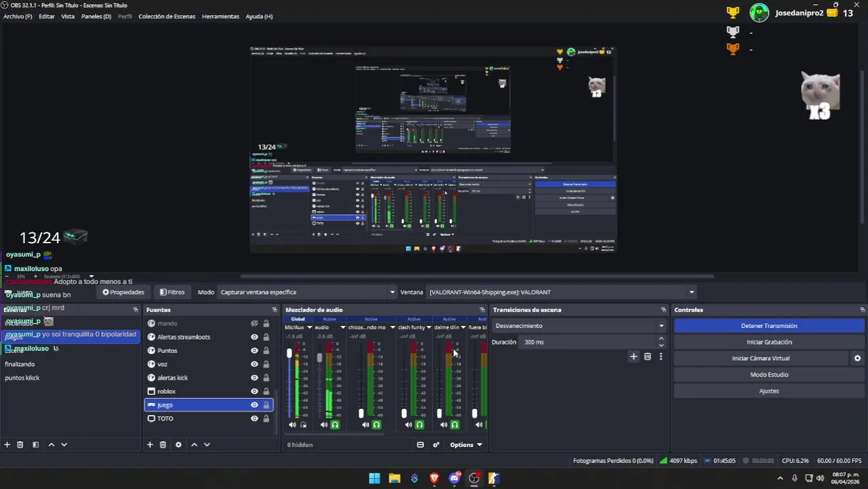The width and height of the screenshot is (868, 489).
Task: Open source properties gear in Fuentes toolbar
Action: (179, 444)
